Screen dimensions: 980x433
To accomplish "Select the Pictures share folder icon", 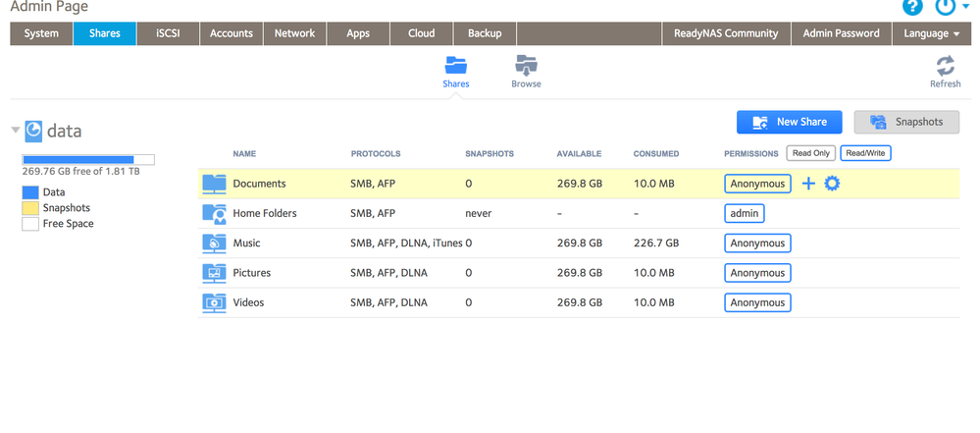I will click(x=214, y=273).
